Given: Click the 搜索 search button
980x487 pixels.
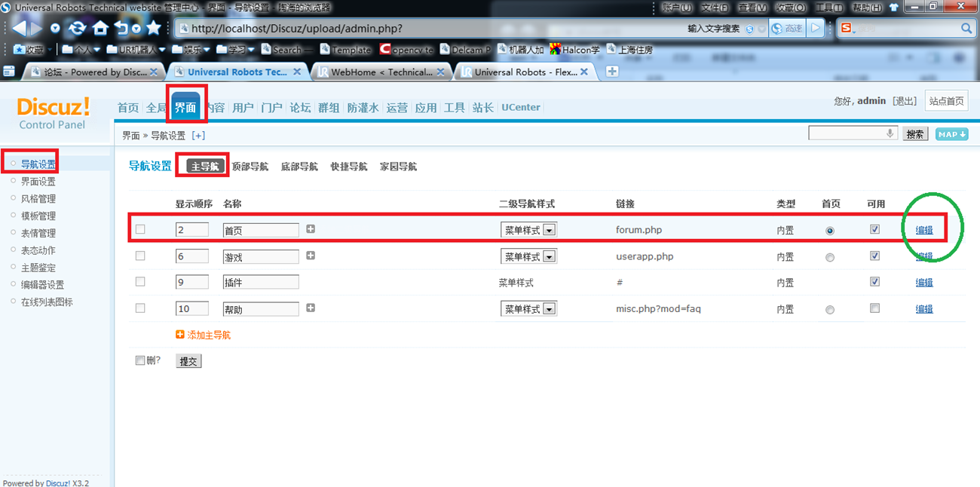Looking at the screenshot, I should click(x=915, y=133).
